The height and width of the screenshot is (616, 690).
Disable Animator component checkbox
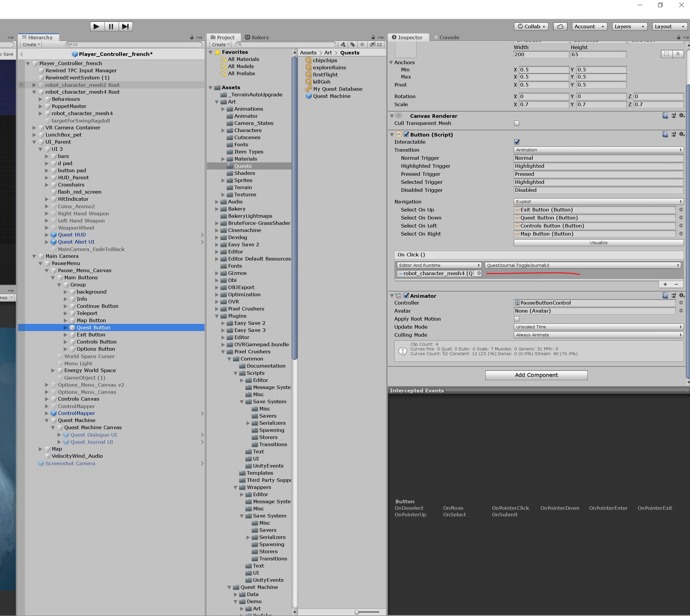tap(406, 295)
